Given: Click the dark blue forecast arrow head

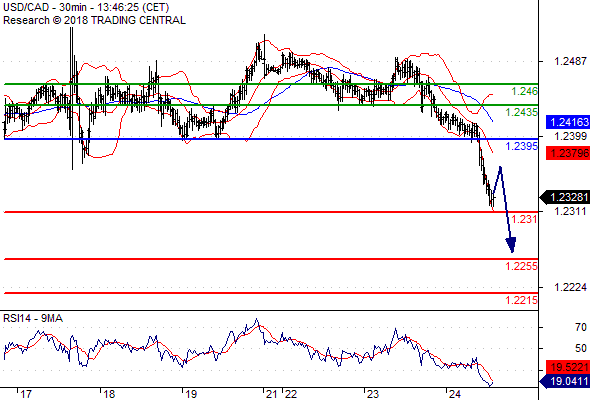Looking at the screenshot, I should [511, 245].
